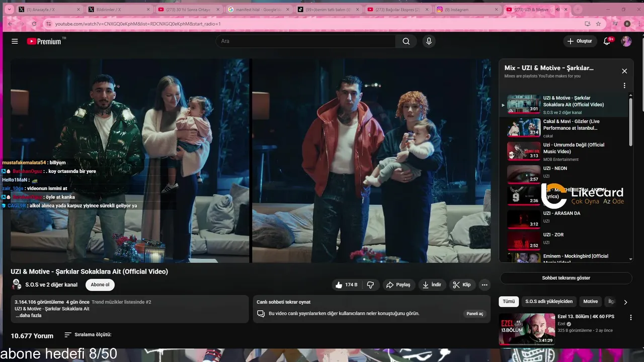
Task: Go back in browser history
Action: (x=10, y=24)
